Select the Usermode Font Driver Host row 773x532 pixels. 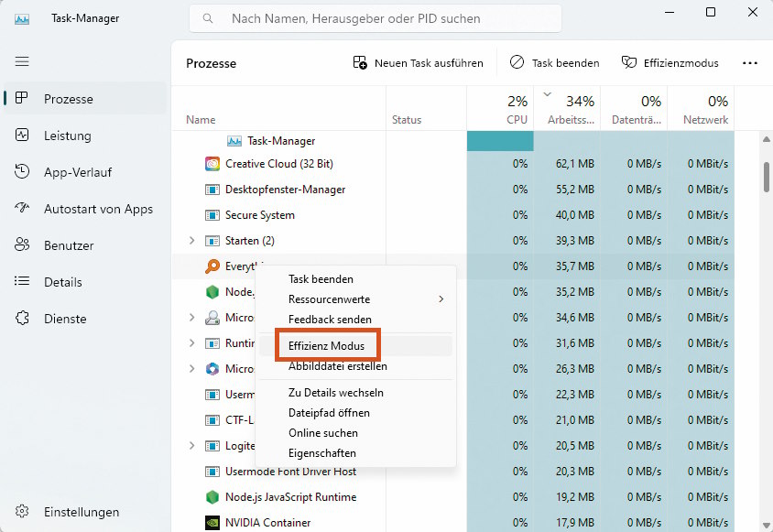tap(453, 472)
